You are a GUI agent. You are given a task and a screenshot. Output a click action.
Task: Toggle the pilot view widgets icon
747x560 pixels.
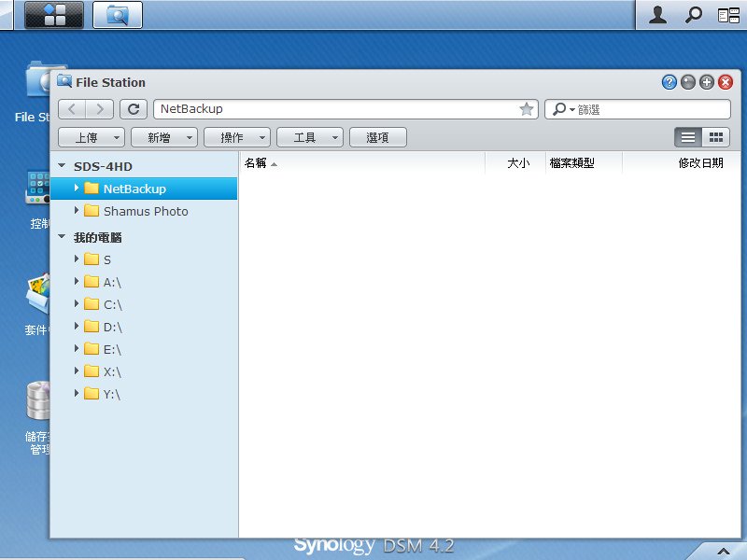pyautogui.click(x=728, y=15)
